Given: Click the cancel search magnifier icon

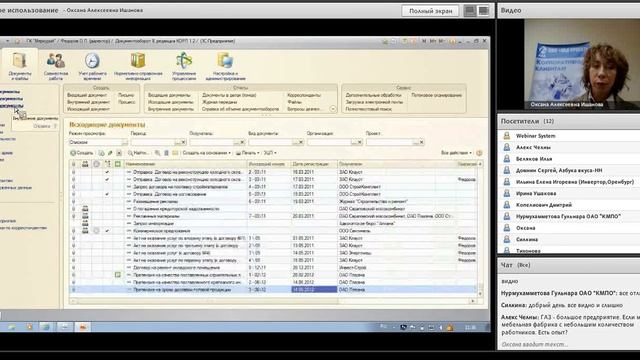Looking at the screenshot, I should point(158,153).
